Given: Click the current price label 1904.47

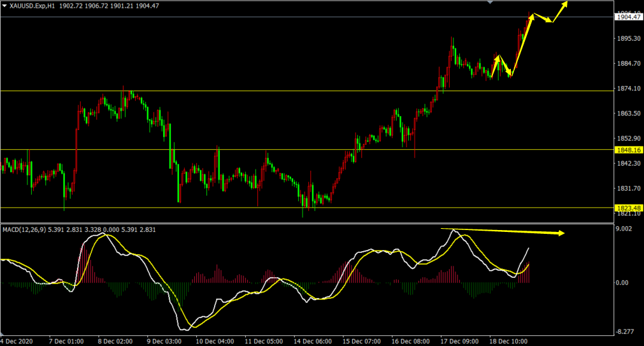Looking at the screenshot, I should pyautogui.click(x=628, y=17).
